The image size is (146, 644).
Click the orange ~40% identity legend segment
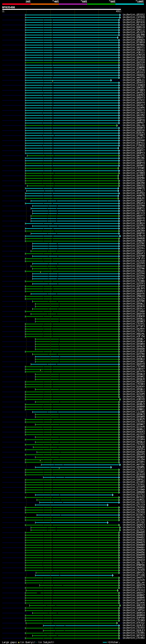45,4
